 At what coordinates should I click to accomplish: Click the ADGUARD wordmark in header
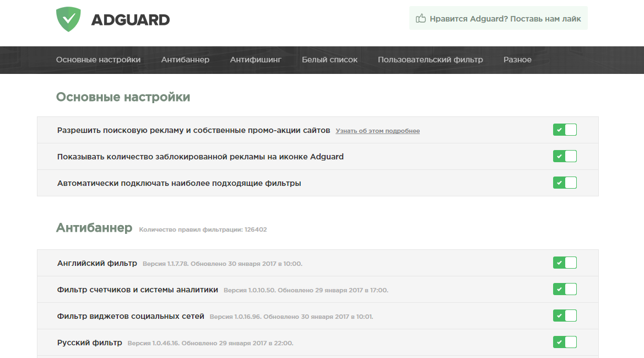[x=130, y=20]
